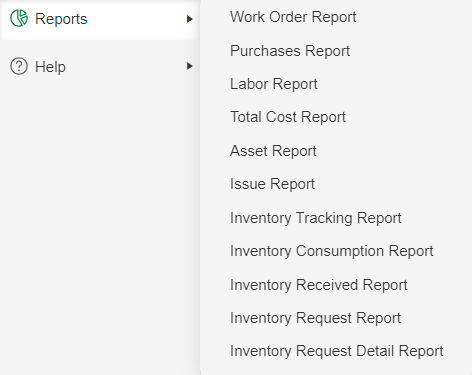Image resolution: width=472 pixels, height=375 pixels.
Task: Select the Reports menu label
Action: click(x=61, y=19)
